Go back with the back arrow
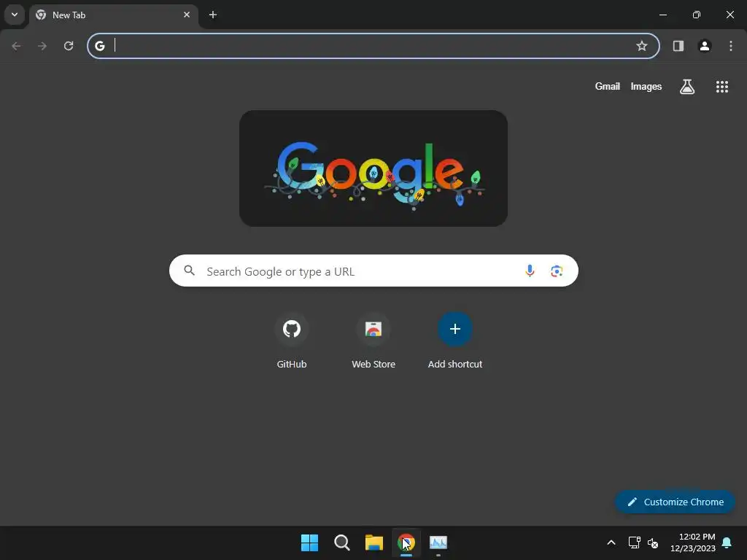This screenshot has width=747, height=560. [16, 46]
